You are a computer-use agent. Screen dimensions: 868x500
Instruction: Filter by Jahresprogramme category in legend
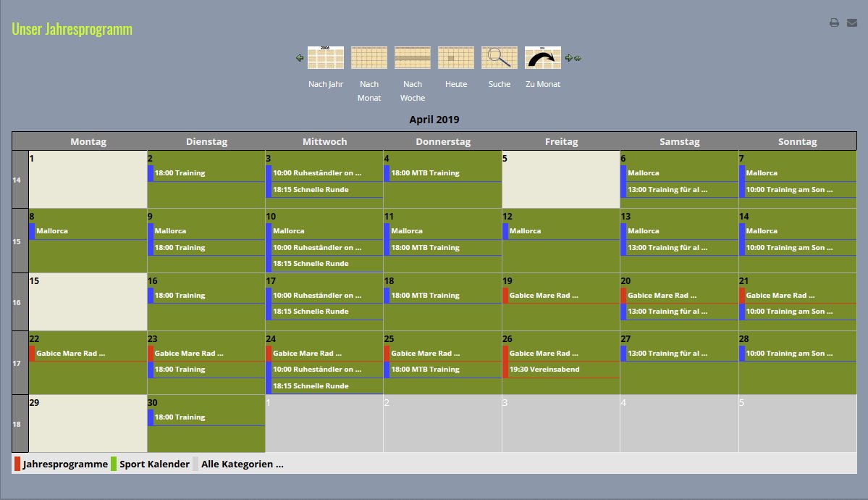(65, 464)
